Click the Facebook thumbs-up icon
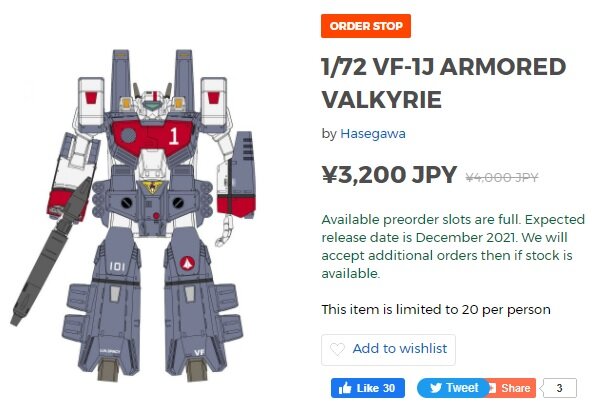 click(345, 388)
